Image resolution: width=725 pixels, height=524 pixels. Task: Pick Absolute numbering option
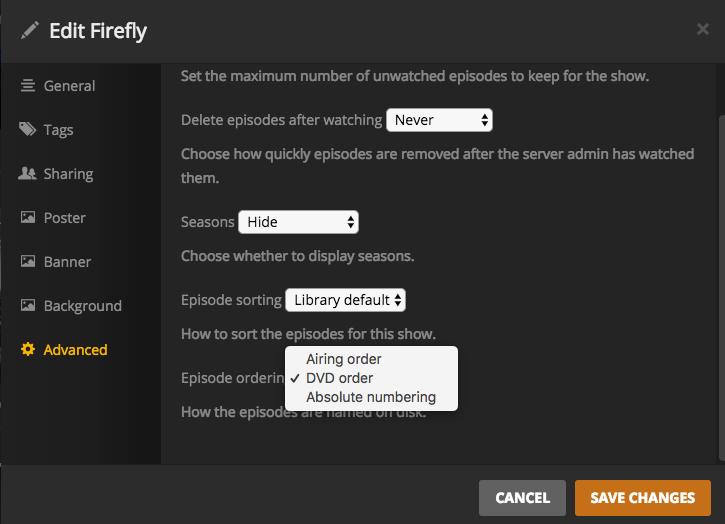pyautogui.click(x=371, y=397)
